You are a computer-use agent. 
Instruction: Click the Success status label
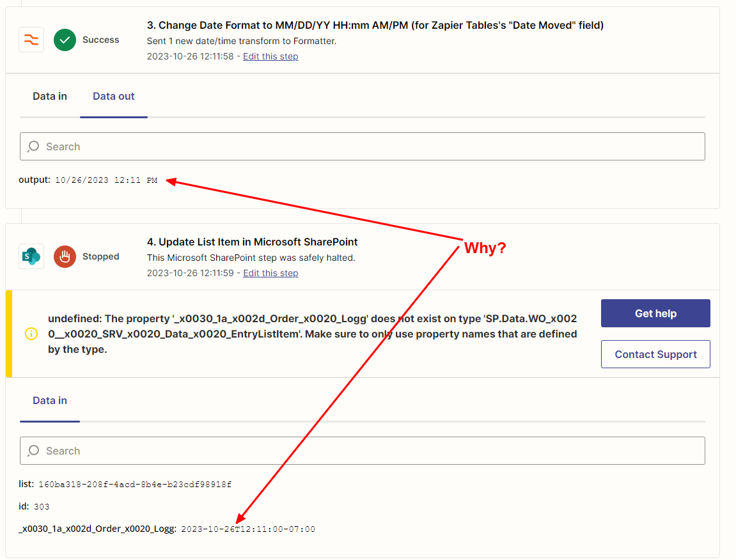tap(101, 40)
